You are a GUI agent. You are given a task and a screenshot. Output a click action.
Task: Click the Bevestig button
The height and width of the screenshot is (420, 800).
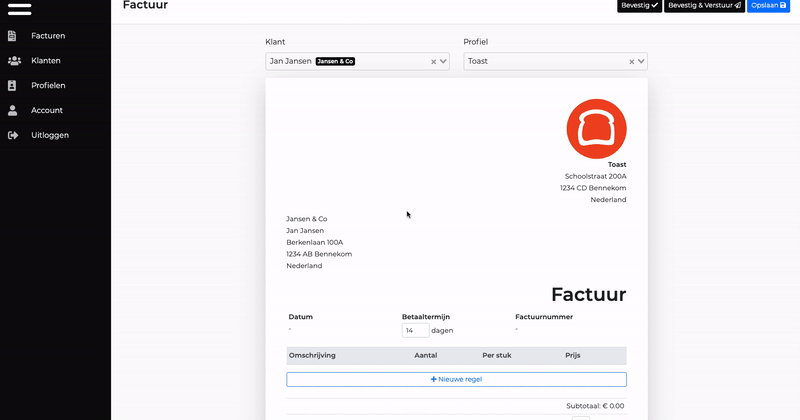tap(639, 6)
